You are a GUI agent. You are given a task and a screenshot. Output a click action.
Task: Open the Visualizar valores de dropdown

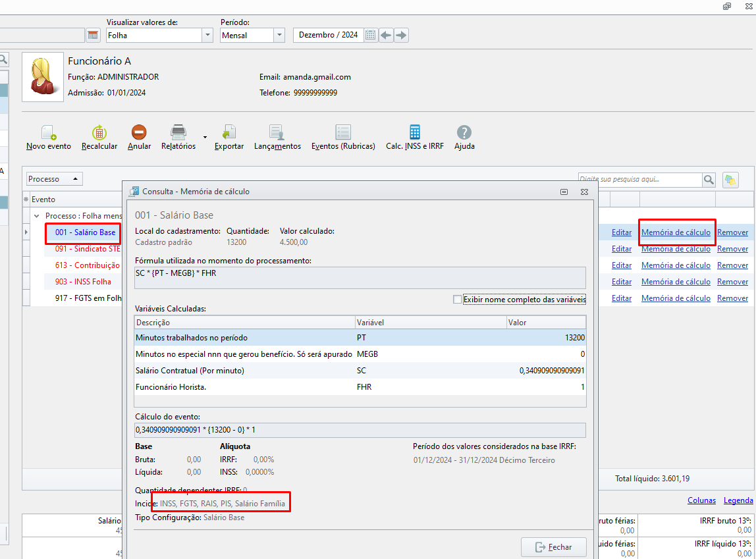207,35
